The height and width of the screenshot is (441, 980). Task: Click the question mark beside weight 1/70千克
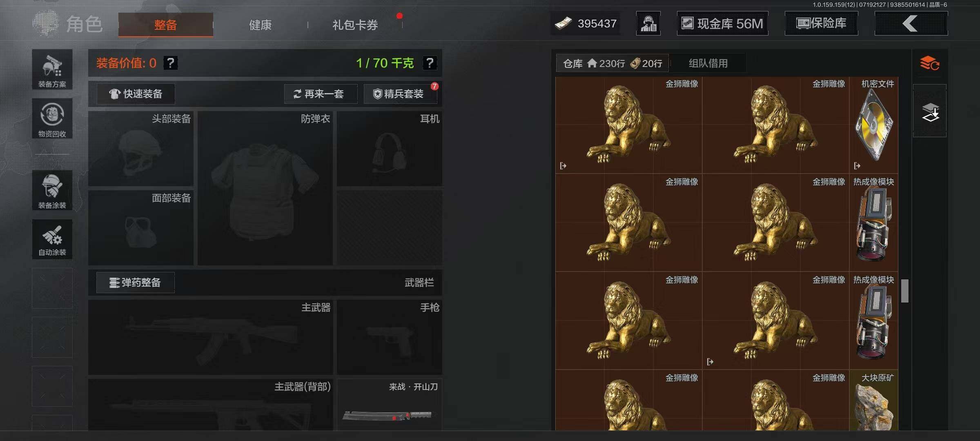(x=430, y=63)
